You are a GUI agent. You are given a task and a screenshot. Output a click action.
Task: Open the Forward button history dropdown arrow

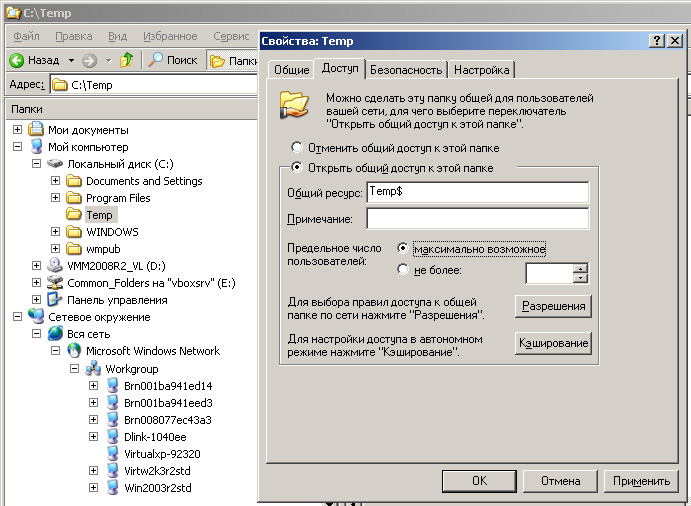108,60
